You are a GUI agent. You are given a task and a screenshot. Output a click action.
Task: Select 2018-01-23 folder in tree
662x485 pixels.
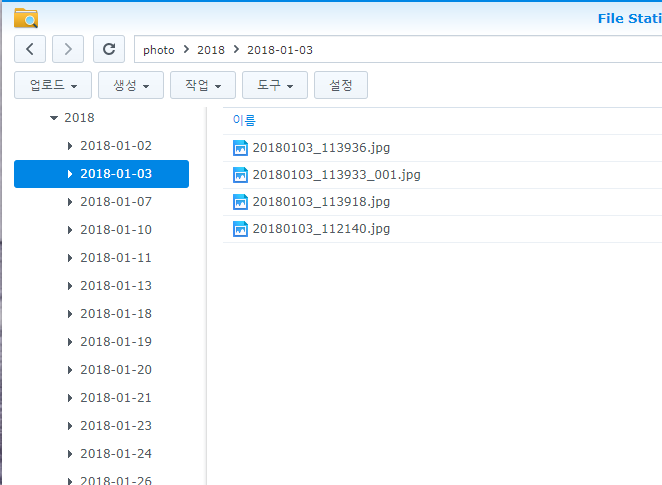pyautogui.click(x=116, y=425)
